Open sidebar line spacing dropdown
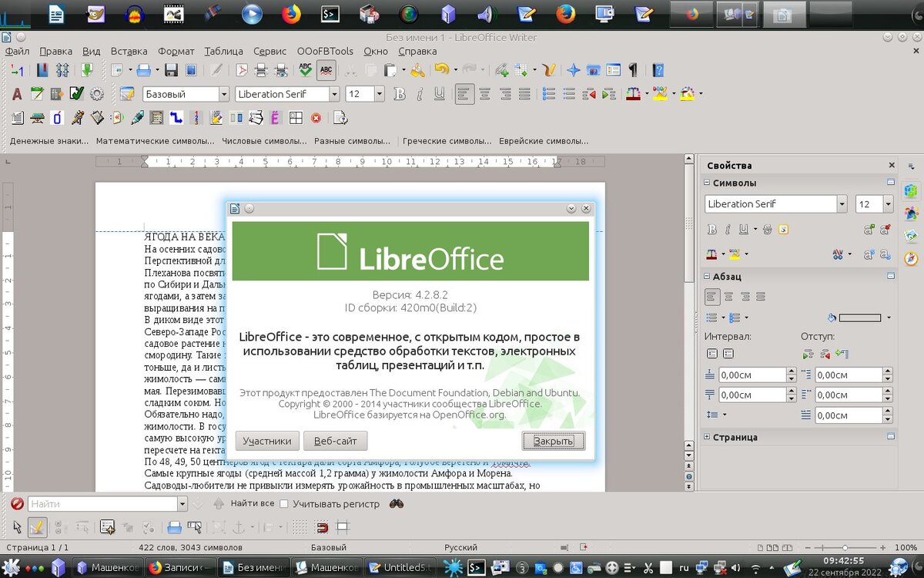 (716, 415)
